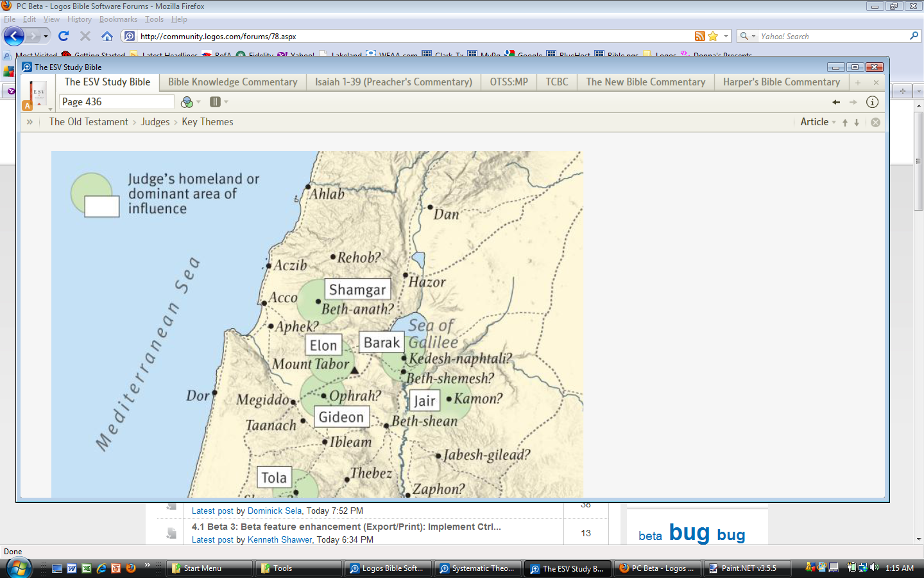
Task: Open the Windows Start orb
Action: [19, 568]
